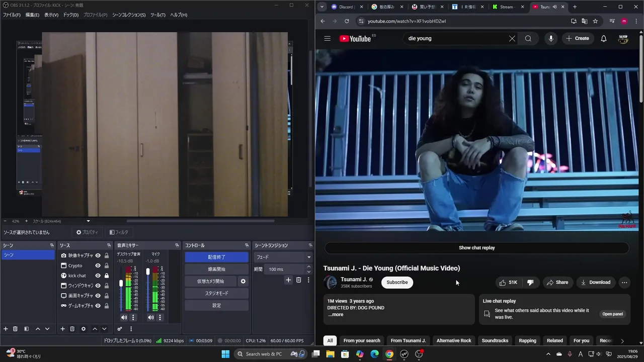Show hidden system tray icons
Image resolution: width=644 pixels, height=362 pixels.
click(548, 354)
